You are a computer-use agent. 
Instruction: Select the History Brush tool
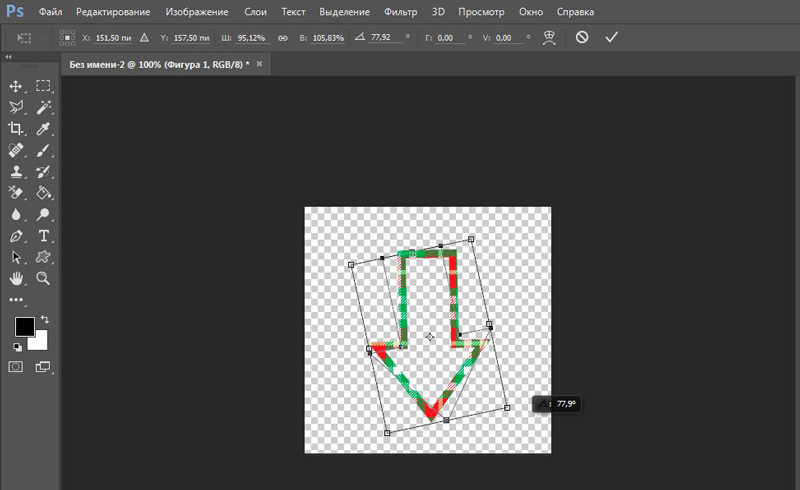[43, 172]
